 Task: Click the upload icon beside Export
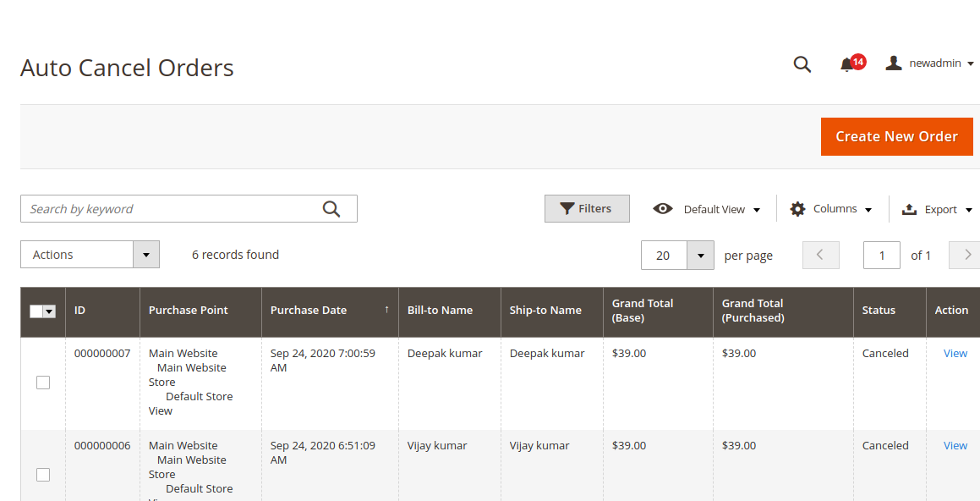[x=909, y=209]
